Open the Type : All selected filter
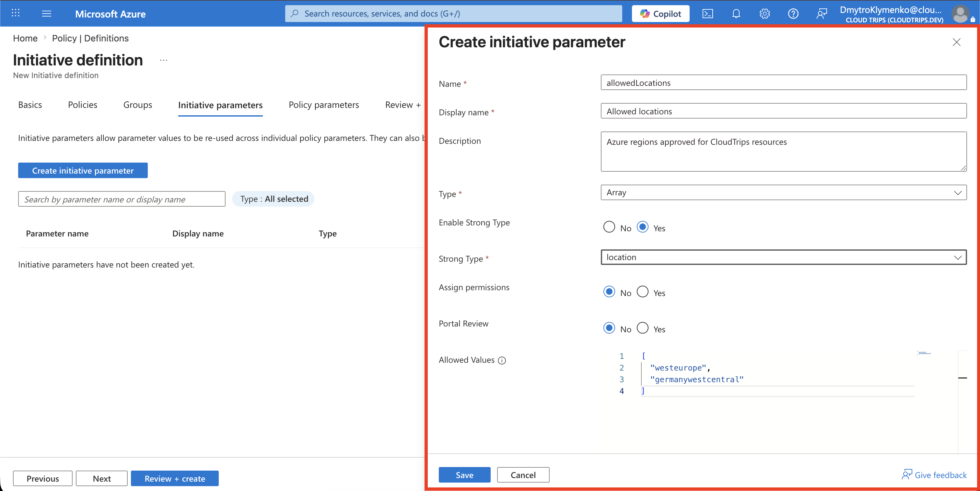 tap(273, 199)
